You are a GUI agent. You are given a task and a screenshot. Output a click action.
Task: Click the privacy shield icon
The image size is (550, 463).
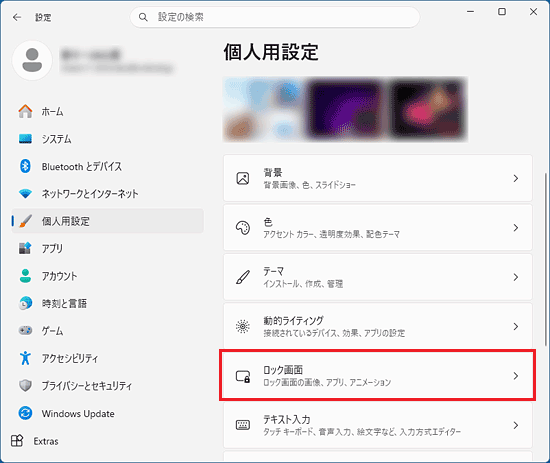pos(25,385)
